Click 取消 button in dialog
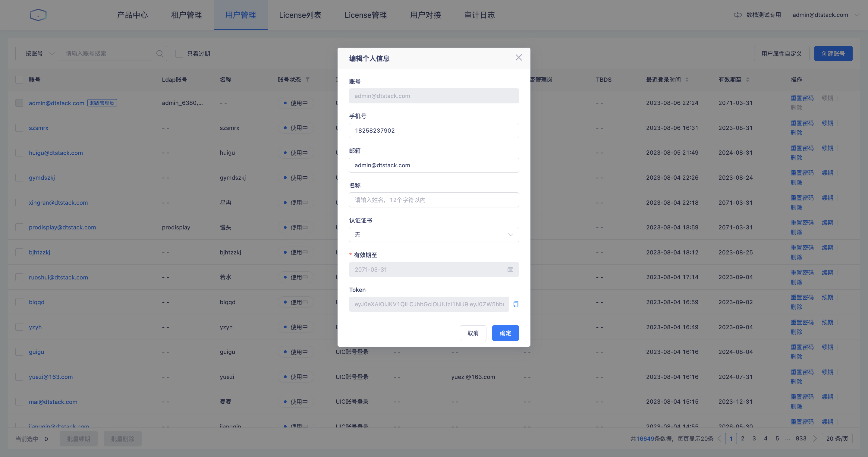The image size is (868, 457). [x=473, y=333]
